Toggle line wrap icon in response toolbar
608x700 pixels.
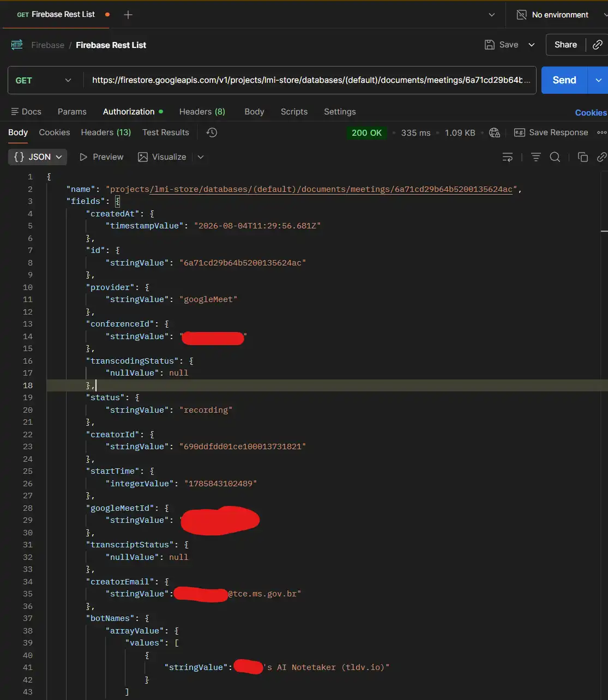(x=508, y=157)
